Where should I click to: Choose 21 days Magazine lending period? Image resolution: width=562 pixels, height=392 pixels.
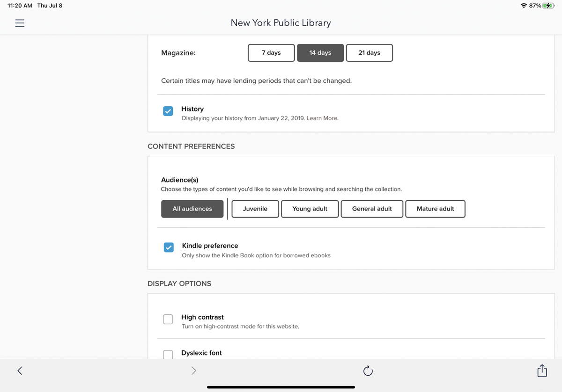pos(369,53)
